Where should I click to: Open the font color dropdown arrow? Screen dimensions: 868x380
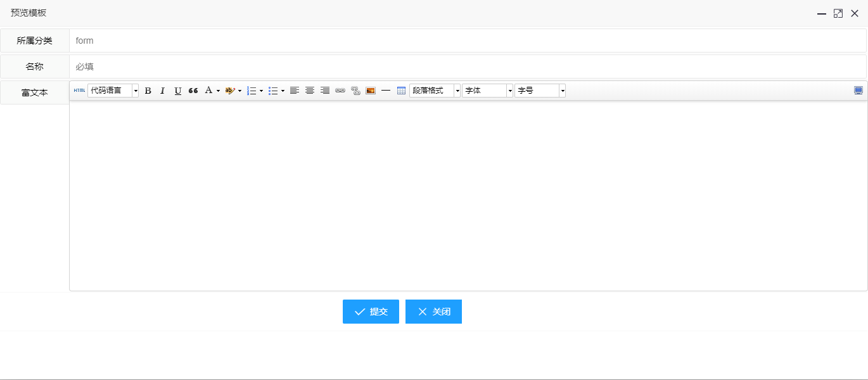(x=218, y=91)
